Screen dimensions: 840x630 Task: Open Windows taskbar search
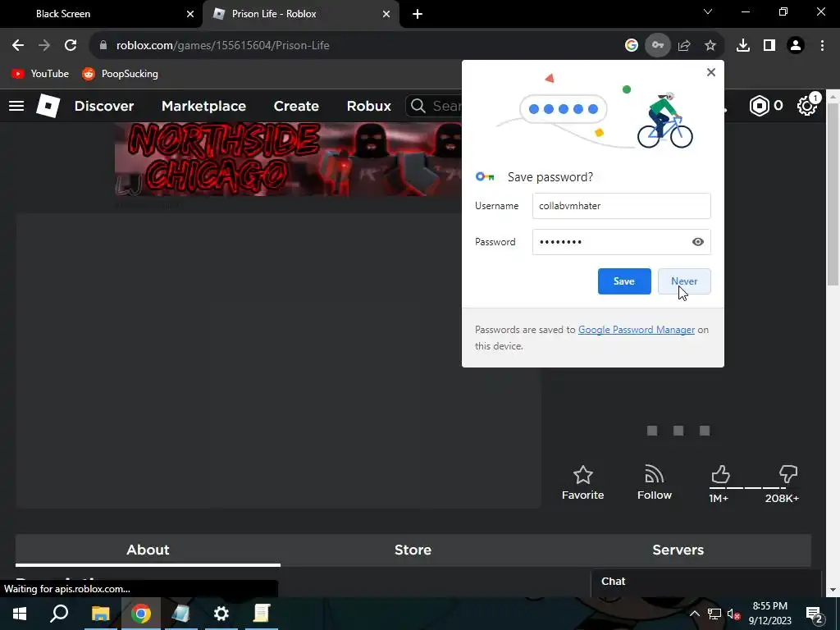point(59,614)
